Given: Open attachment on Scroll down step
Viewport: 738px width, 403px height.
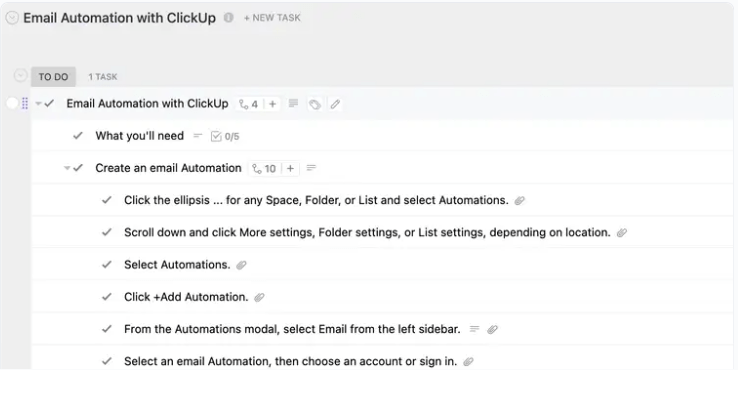Looking at the screenshot, I should pos(622,233).
